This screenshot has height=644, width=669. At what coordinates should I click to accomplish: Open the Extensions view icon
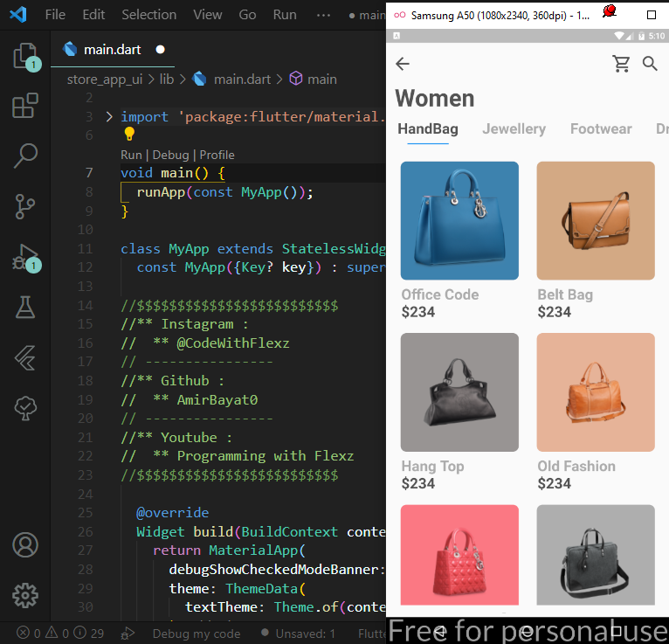pyautogui.click(x=24, y=106)
